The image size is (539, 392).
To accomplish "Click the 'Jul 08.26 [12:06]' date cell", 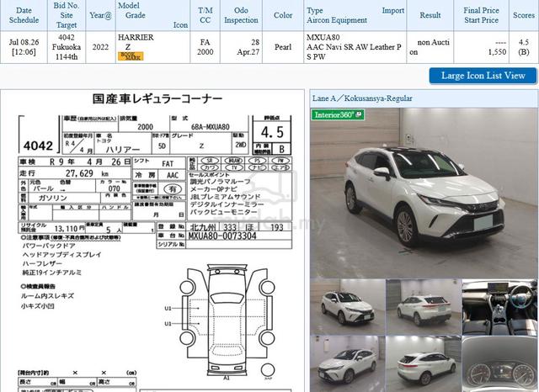I will [24, 47].
